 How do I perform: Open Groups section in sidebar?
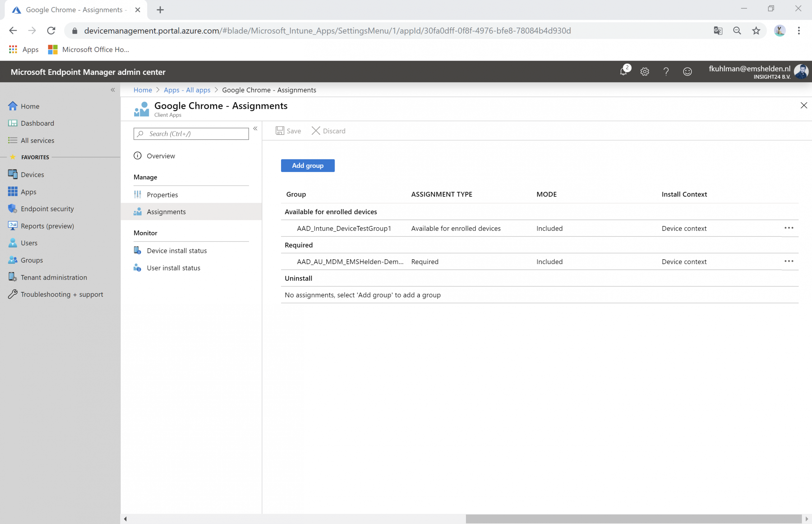pyautogui.click(x=32, y=260)
